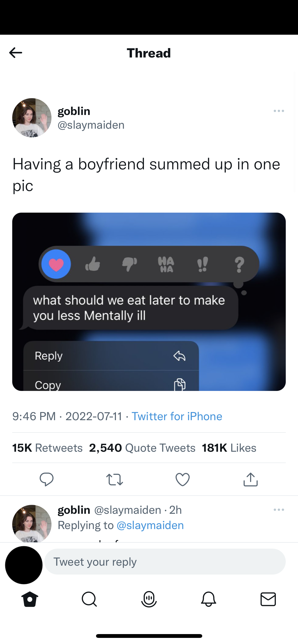Screen dimensions: 298x644
Task: Open the Twitter for iPhone link
Action: pos(177,417)
